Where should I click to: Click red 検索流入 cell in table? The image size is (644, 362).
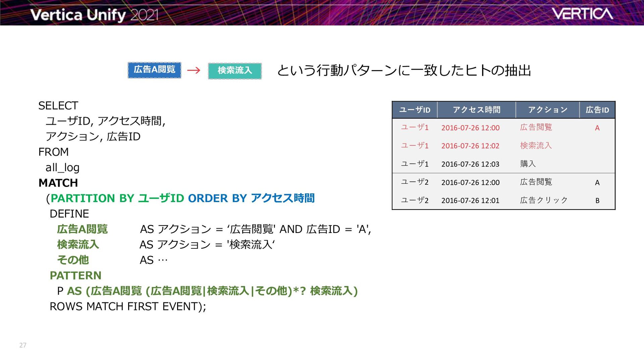[536, 145]
